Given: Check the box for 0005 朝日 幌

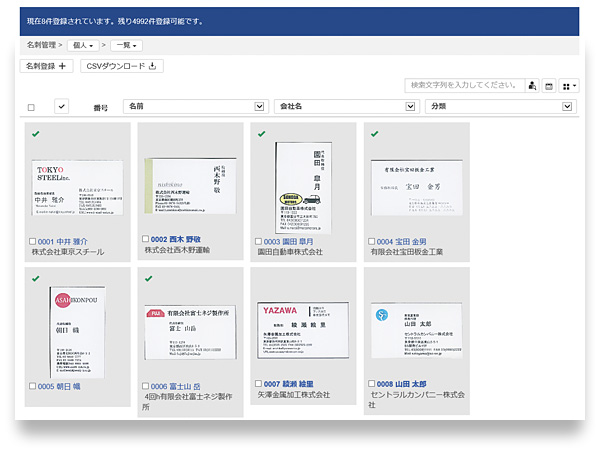Looking at the screenshot, I should 33,386.
